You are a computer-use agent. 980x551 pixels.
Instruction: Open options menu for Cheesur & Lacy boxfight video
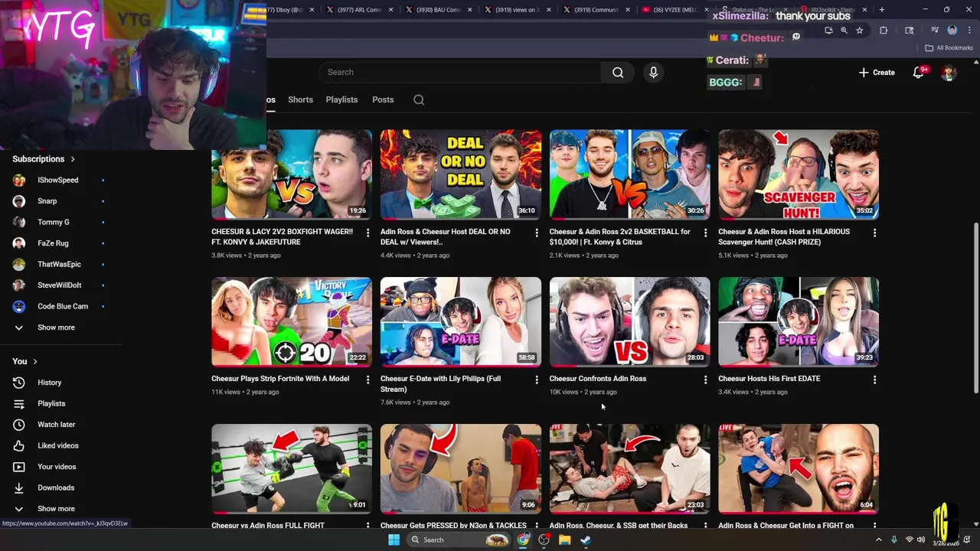click(367, 233)
